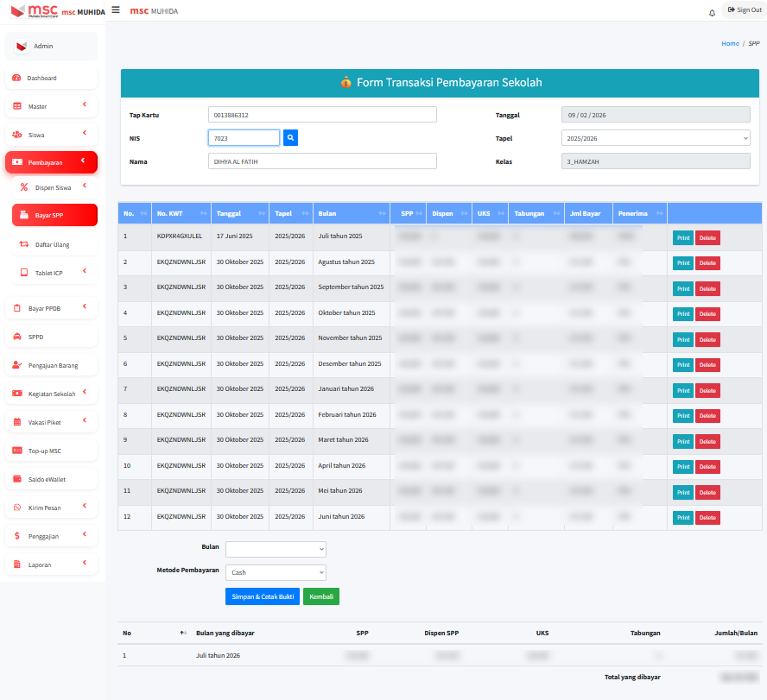Click the Simpan & Cetak Bukti button
The image size is (767, 700).
(x=262, y=596)
